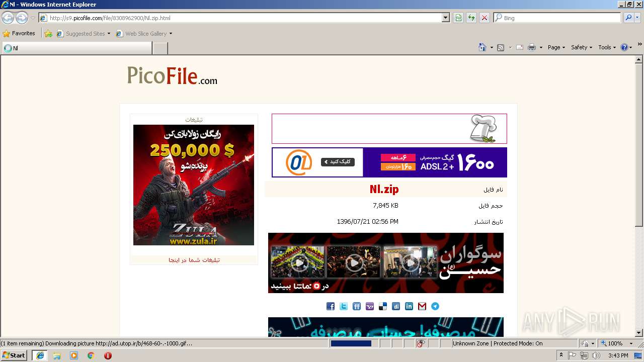Click volume speaker tray icon
The width and height of the screenshot is (644, 362).
596,355
